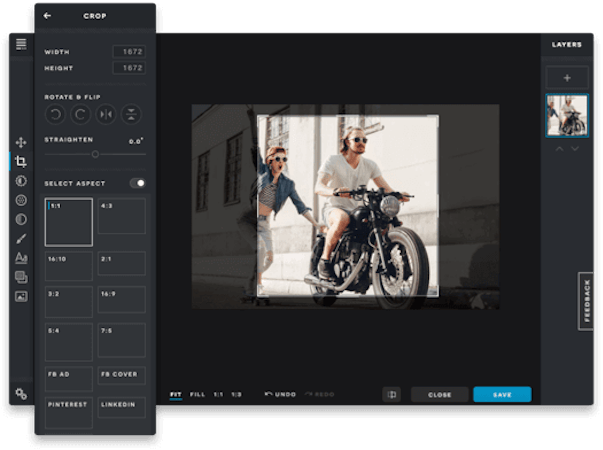The width and height of the screenshot is (603, 450).
Task: Choose the 16:9 aspect ratio preset
Action: [x=122, y=299]
